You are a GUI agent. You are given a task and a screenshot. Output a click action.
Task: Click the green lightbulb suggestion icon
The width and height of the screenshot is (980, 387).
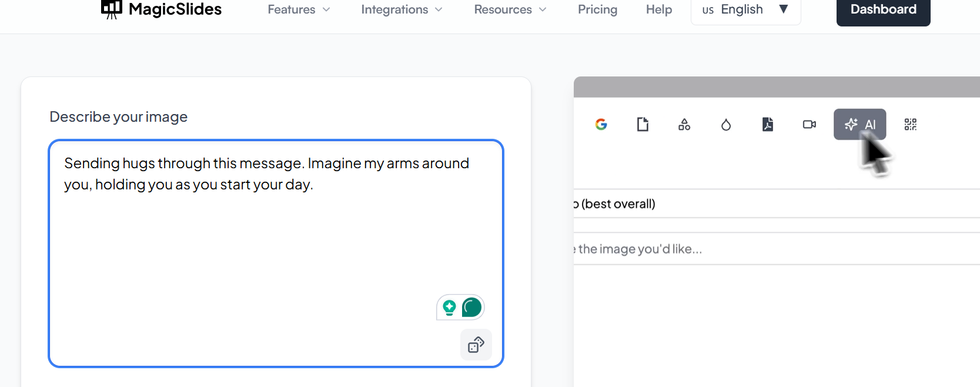point(450,307)
